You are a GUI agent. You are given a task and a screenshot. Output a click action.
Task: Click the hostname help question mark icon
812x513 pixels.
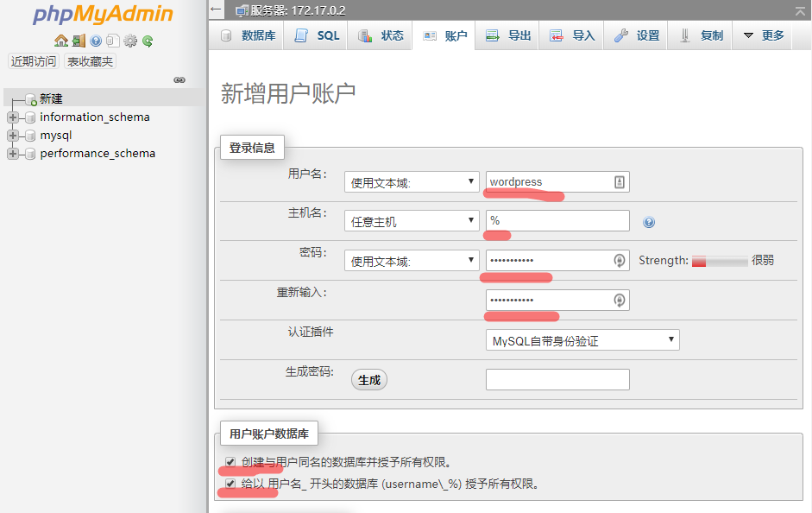[x=649, y=222]
